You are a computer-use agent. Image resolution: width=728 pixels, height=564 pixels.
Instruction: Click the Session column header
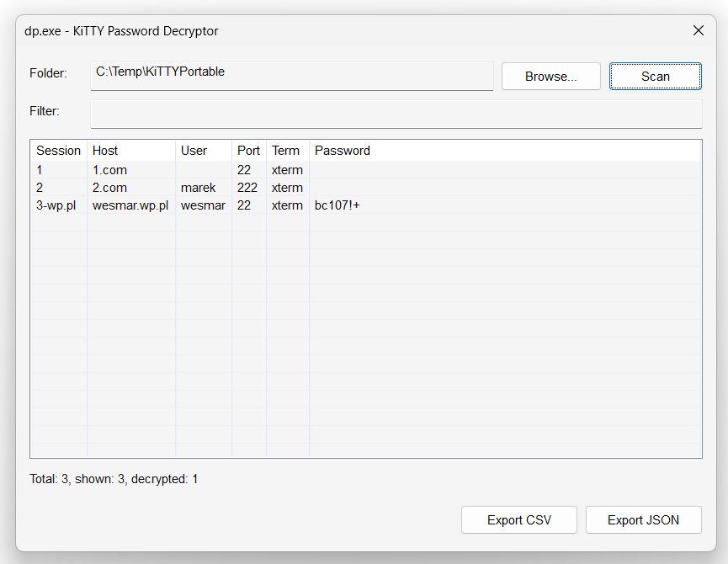58,150
